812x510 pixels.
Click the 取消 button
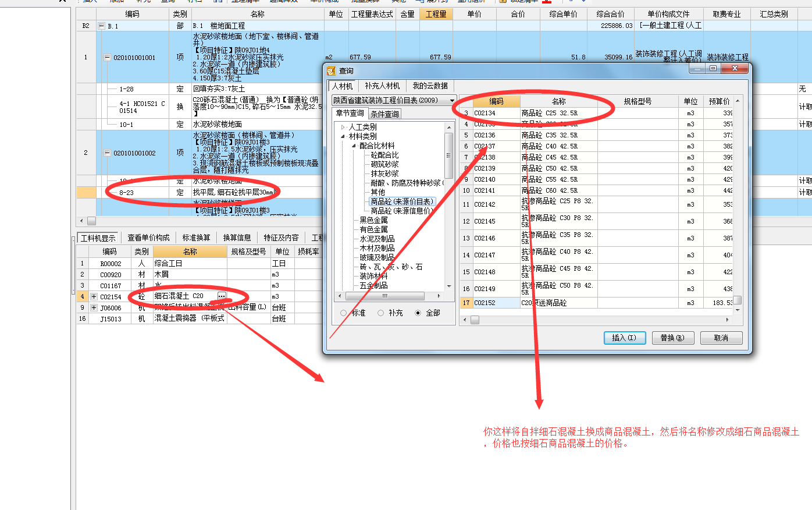pyautogui.click(x=721, y=338)
